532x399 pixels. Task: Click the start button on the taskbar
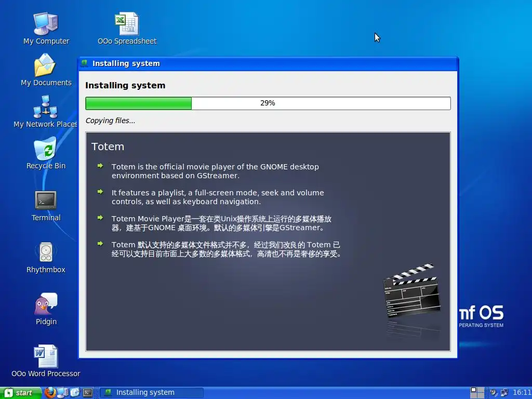point(21,393)
